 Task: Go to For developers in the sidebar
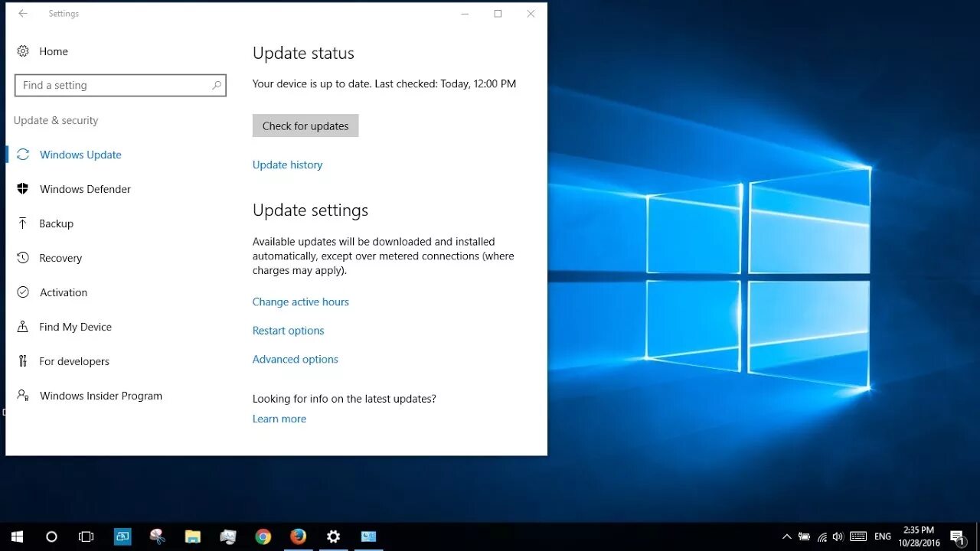74,361
